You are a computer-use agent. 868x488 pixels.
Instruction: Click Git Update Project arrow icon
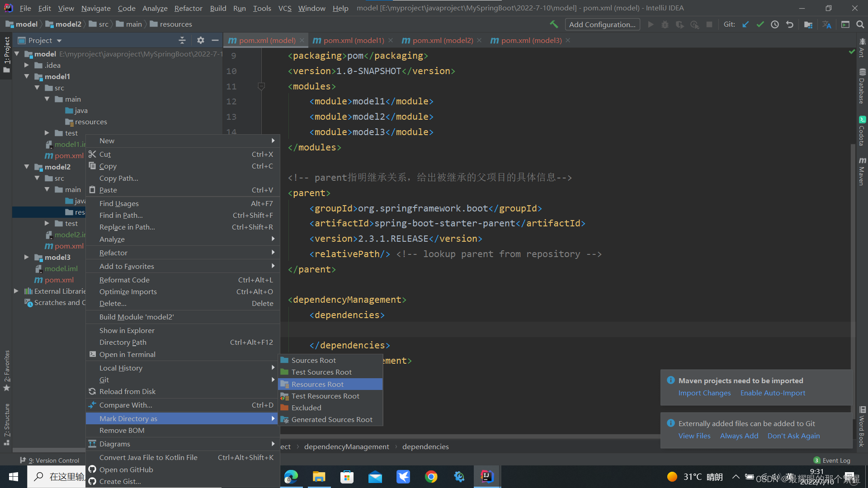[x=745, y=24]
